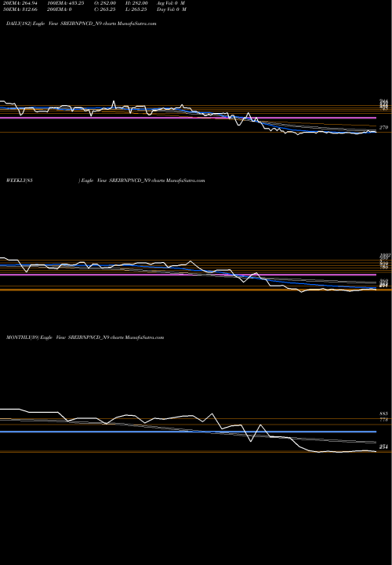Click the blue level line on monthly chart
This screenshot has height=565, width=392.
click(188, 432)
